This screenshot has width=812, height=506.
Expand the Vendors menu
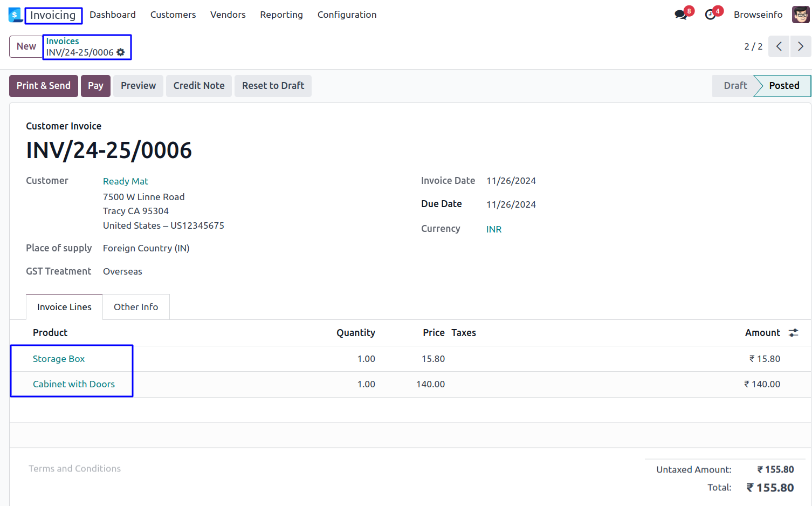(228, 15)
